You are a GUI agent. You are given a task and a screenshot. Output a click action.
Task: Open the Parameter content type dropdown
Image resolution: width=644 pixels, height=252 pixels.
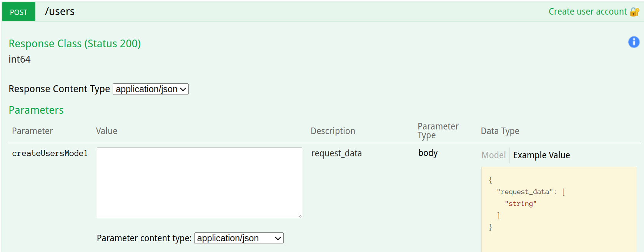pos(239,238)
